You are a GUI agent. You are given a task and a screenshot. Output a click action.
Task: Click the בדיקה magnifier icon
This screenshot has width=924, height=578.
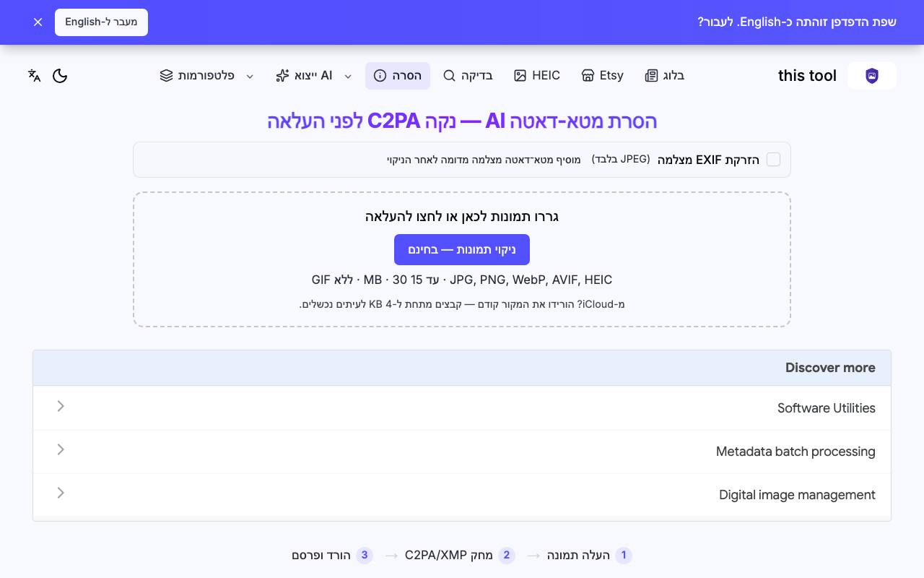click(x=449, y=76)
